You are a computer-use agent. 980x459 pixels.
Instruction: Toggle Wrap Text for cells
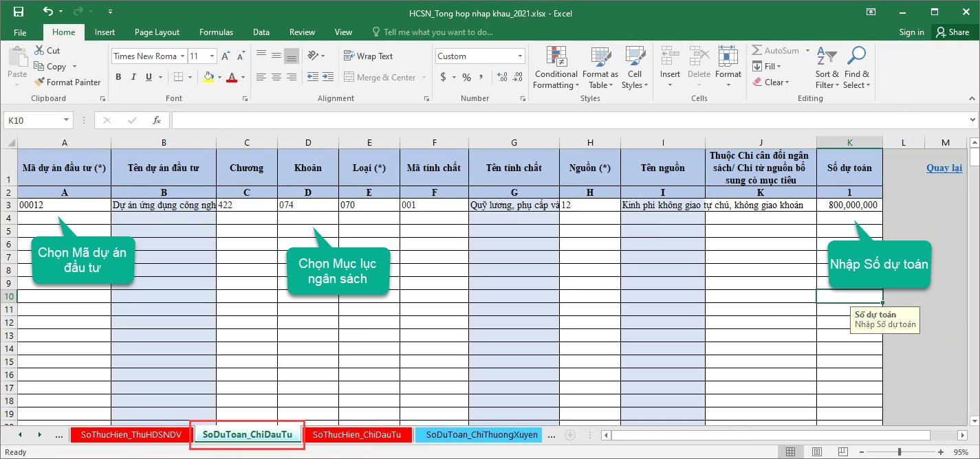[x=368, y=56]
